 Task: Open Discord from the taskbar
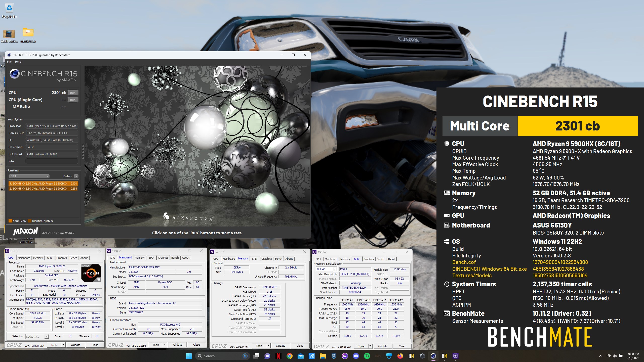click(356, 356)
